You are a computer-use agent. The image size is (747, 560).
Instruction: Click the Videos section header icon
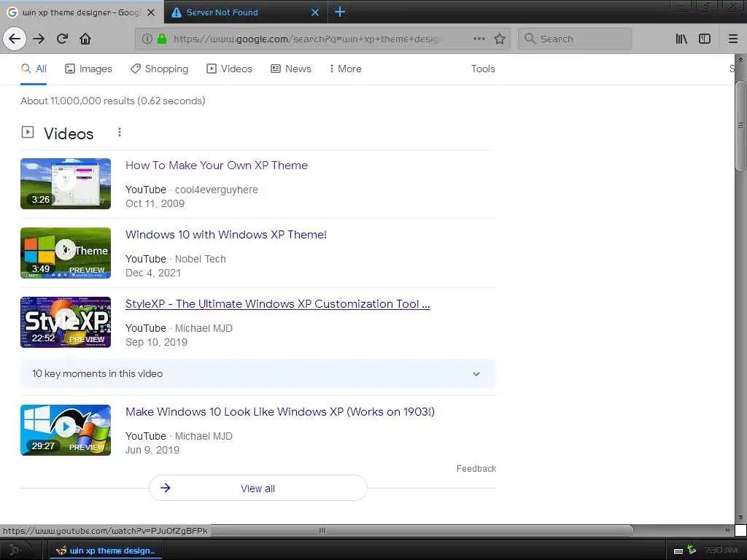pyautogui.click(x=28, y=133)
